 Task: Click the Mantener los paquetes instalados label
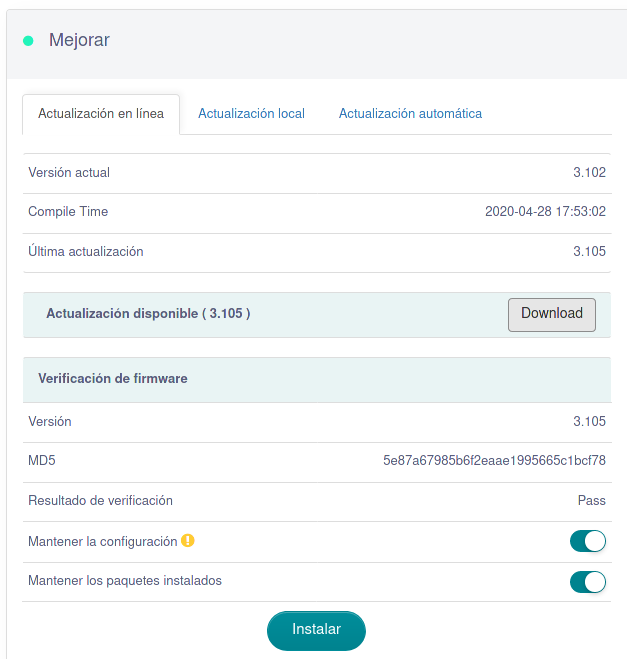[125, 581]
